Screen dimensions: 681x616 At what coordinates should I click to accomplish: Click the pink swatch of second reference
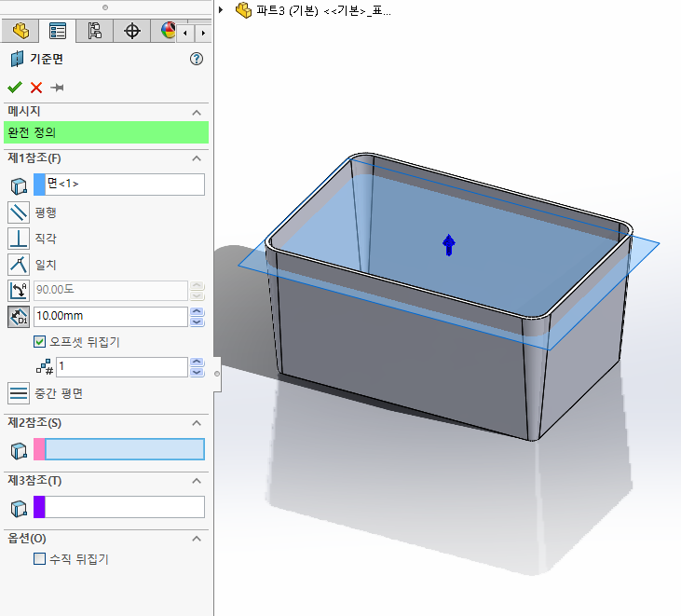pyautogui.click(x=39, y=449)
